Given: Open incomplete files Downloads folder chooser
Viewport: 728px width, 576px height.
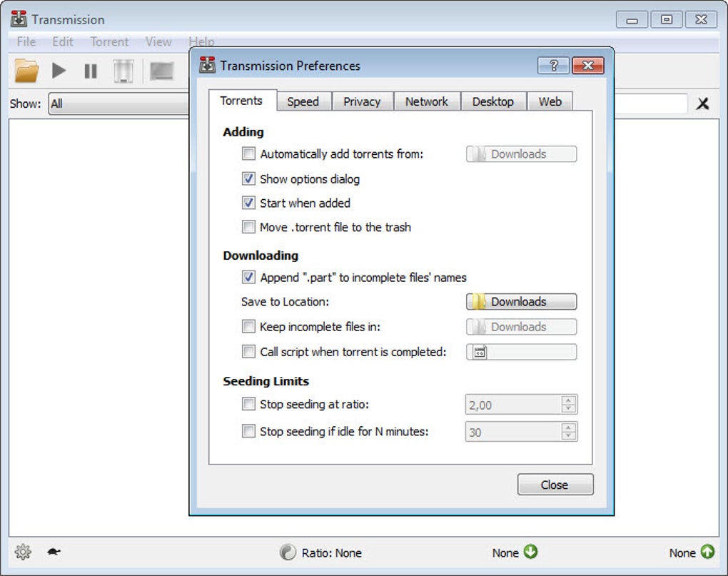Looking at the screenshot, I should (x=522, y=327).
